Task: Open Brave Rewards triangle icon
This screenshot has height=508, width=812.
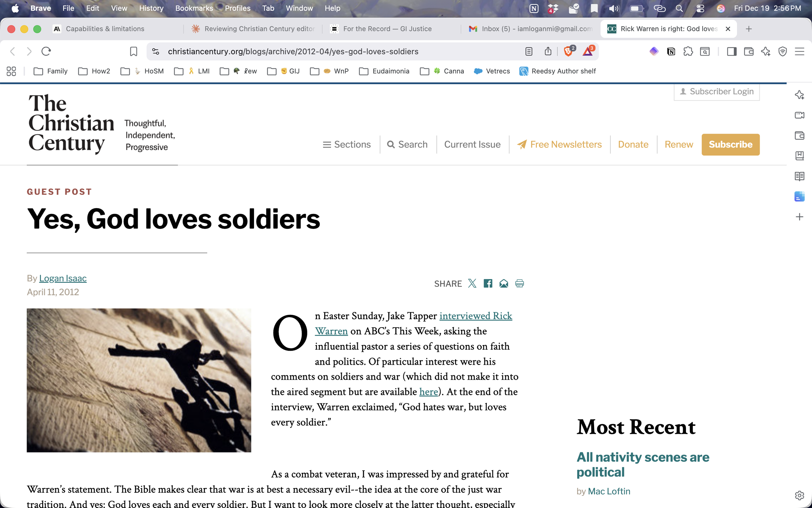Action: [x=588, y=51]
